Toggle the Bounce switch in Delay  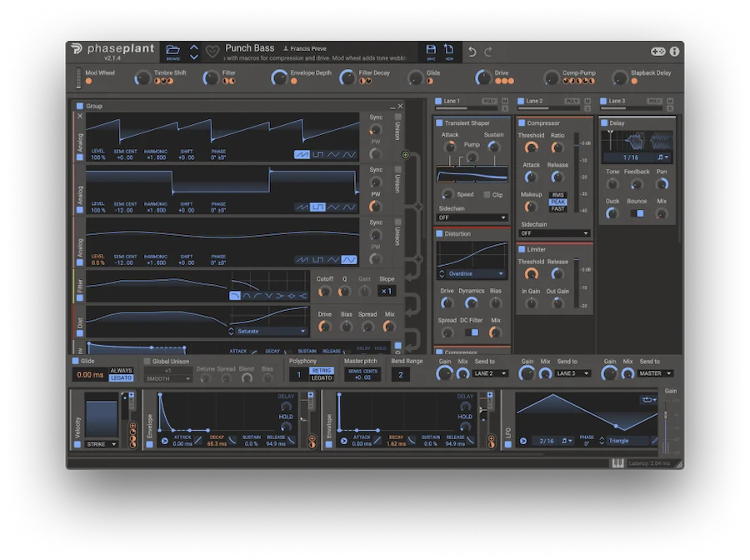coord(637,213)
